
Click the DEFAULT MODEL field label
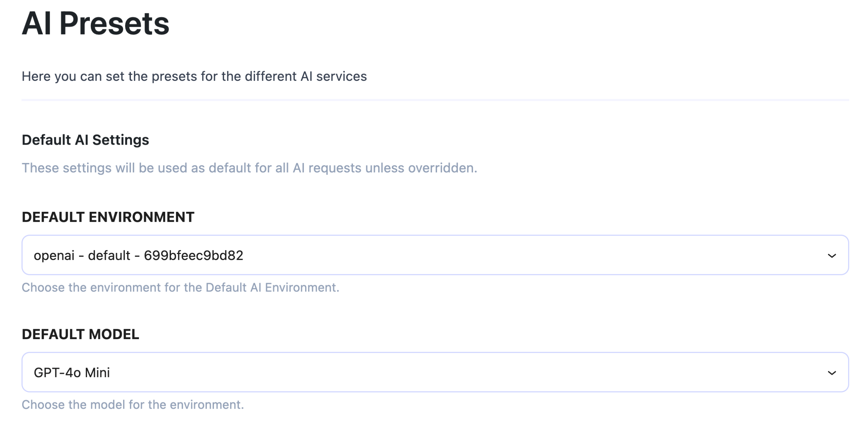click(80, 334)
